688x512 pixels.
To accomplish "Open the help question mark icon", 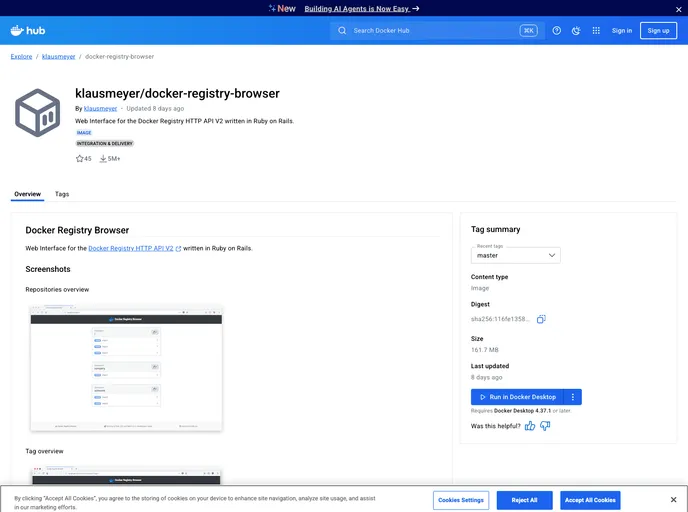I will 556,30.
